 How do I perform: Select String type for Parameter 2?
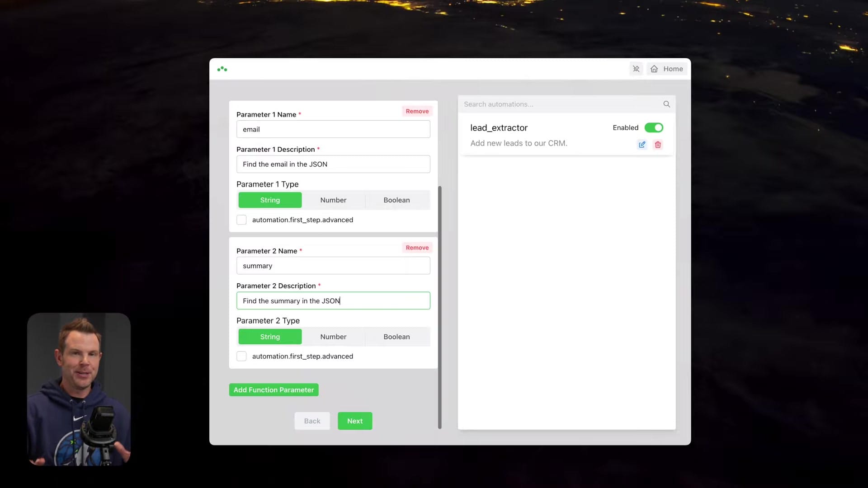coord(270,337)
